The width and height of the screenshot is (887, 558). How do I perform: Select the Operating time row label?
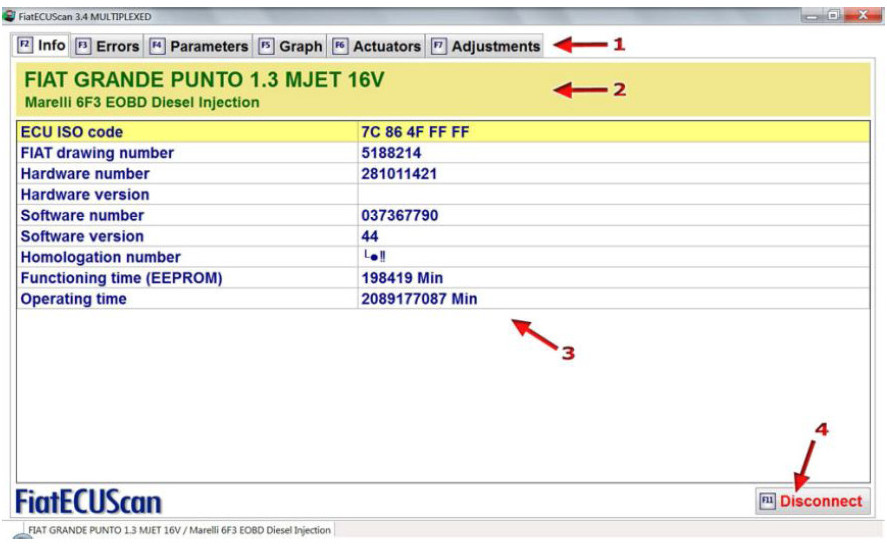point(74,299)
